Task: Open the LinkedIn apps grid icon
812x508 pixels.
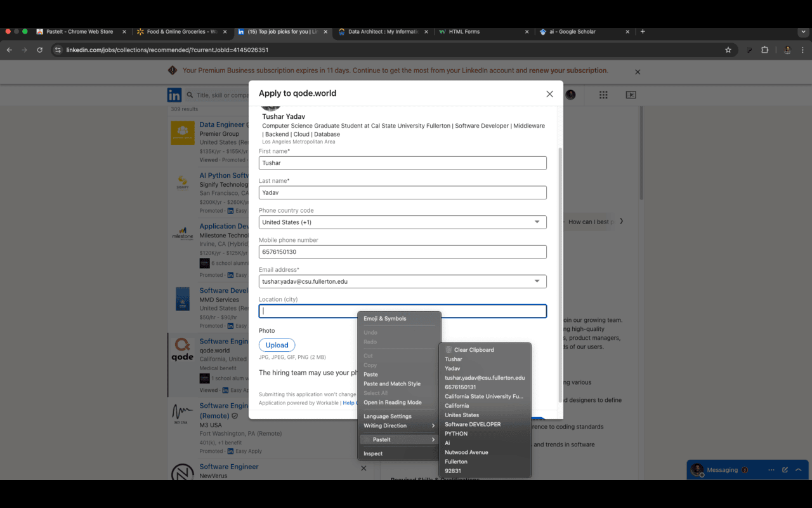Action: [x=603, y=95]
